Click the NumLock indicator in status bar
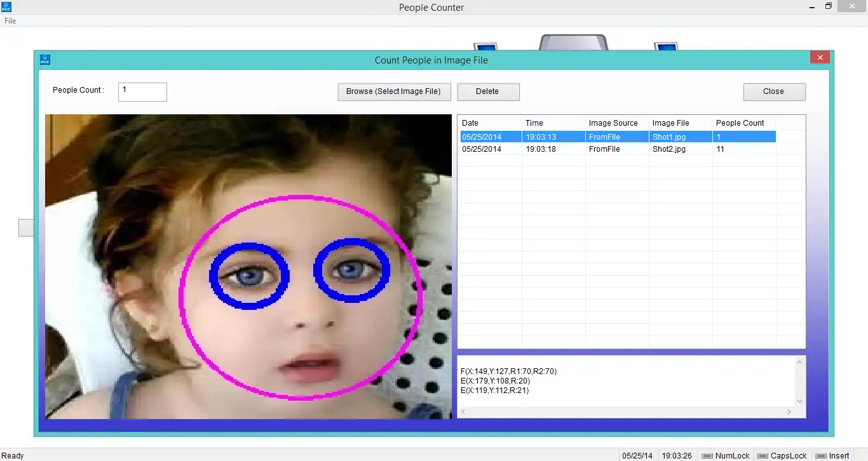The height and width of the screenshot is (461, 868). click(725, 456)
